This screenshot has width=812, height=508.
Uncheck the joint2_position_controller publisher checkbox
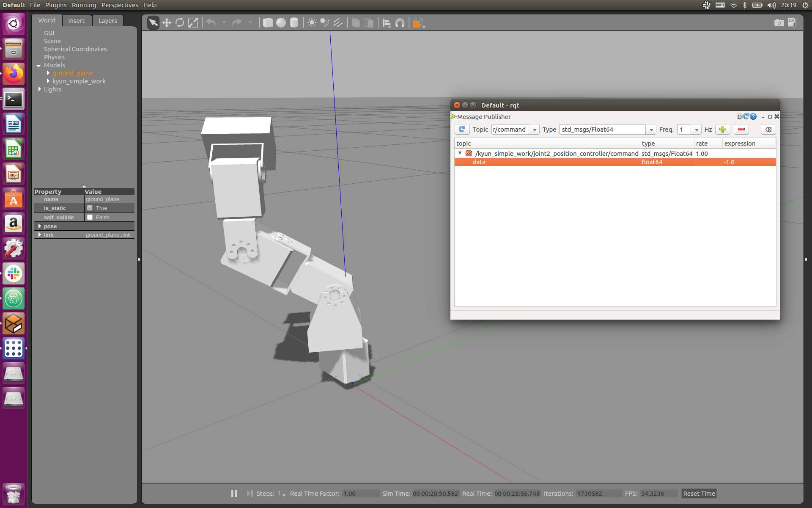click(x=469, y=153)
